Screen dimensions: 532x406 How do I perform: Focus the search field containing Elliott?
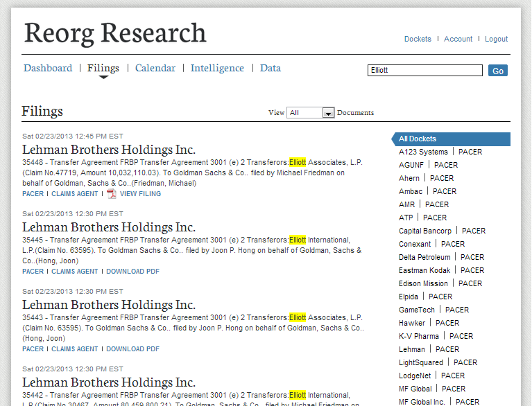(424, 70)
